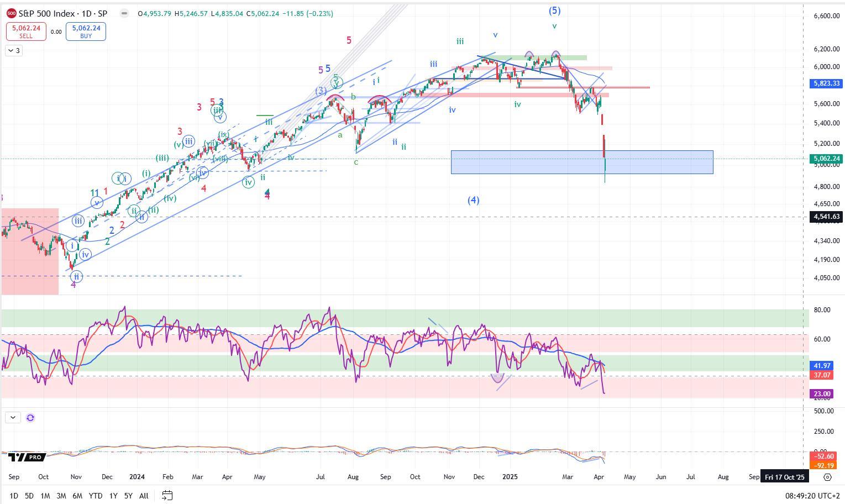Click the open price value O4,953.79

point(155,14)
